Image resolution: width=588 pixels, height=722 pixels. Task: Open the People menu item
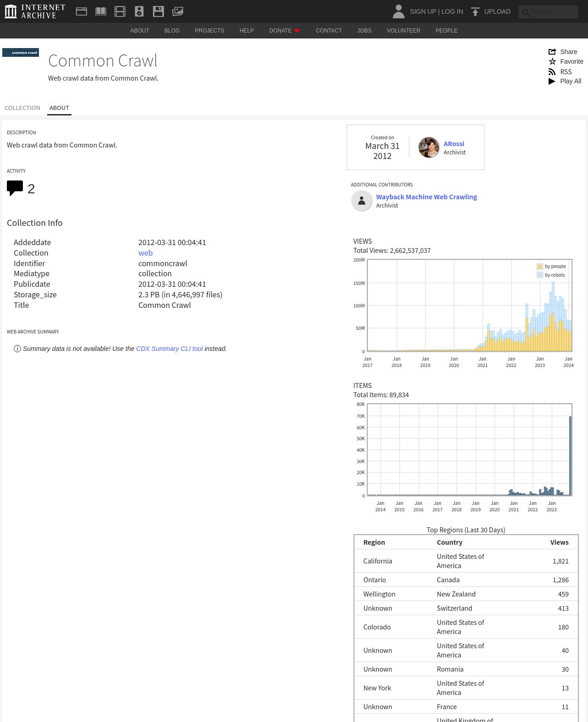(446, 31)
